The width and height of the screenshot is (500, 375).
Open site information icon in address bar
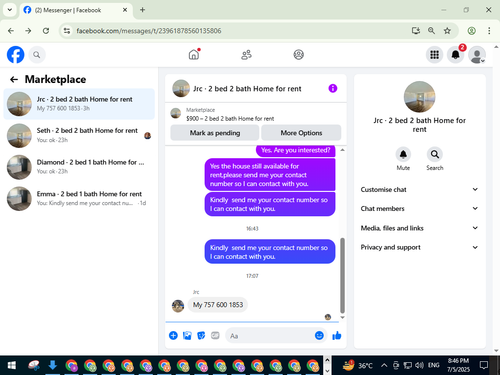[67, 31]
